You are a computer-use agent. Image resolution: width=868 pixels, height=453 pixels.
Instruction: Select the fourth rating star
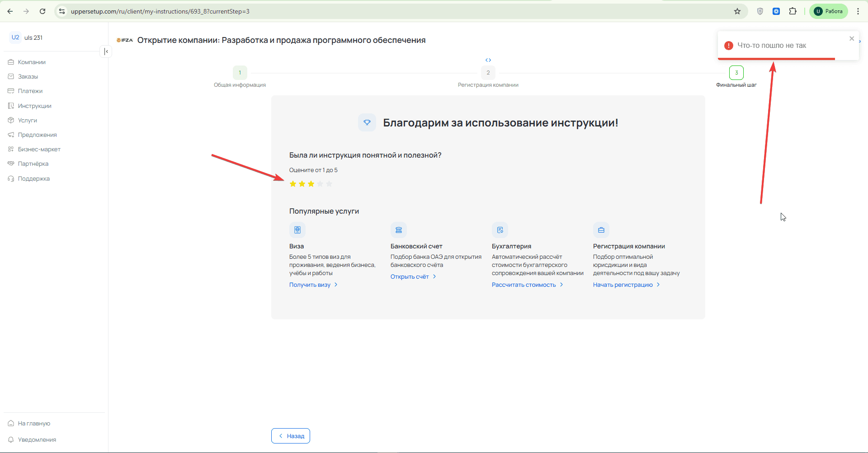pos(320,184)
